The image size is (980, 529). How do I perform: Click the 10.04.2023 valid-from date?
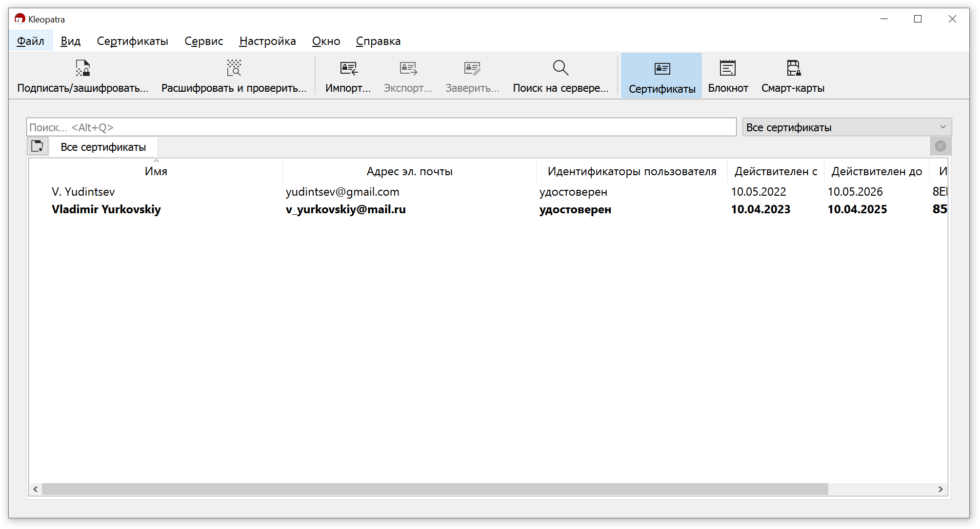[760, 209]
